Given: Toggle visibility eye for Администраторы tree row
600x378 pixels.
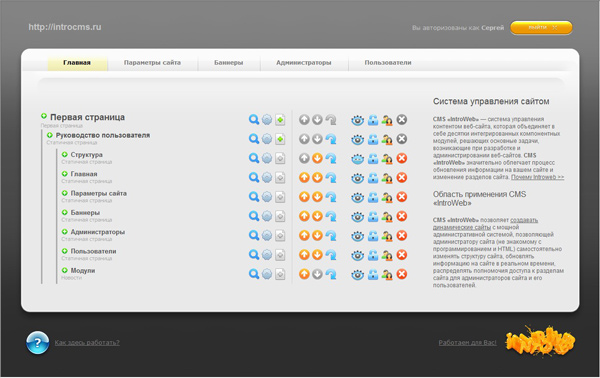Looking at the screenshot, I should pyautogui.click(x=357, y=236).
